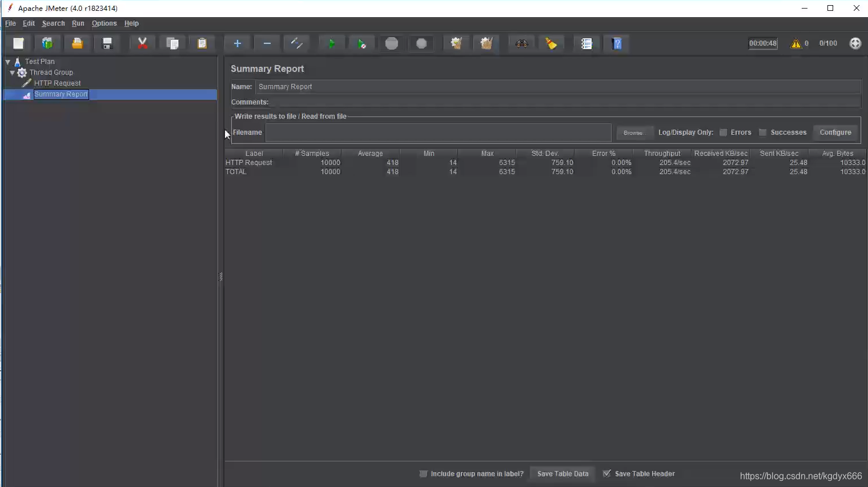Click the Cut scissors icon
This screenshot has height=487, width=868.
[143, 43]
